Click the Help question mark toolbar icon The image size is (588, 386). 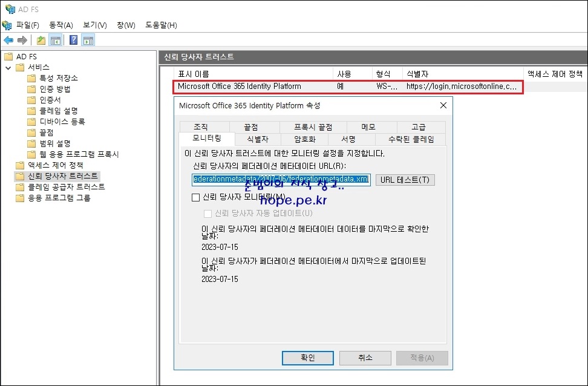click(x=74, y=40)
